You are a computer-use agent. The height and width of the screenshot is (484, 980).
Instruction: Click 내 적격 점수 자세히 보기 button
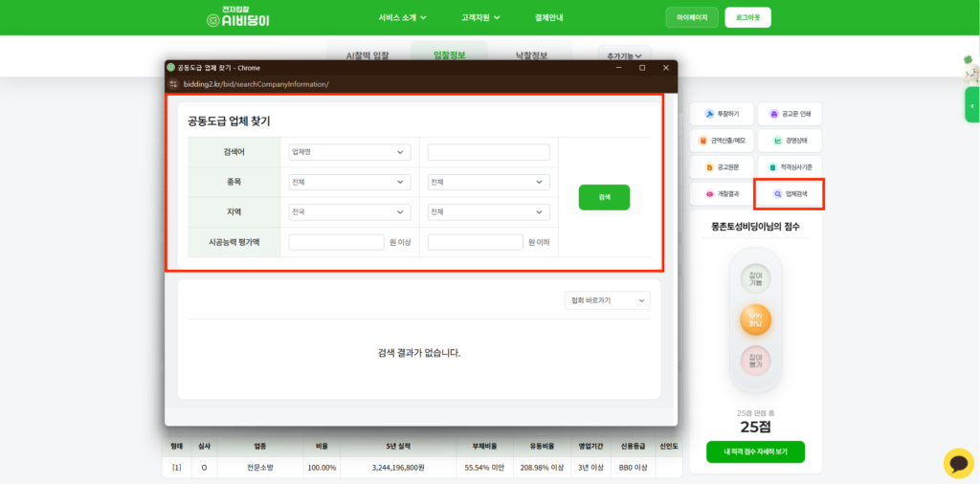click(755, 451)
